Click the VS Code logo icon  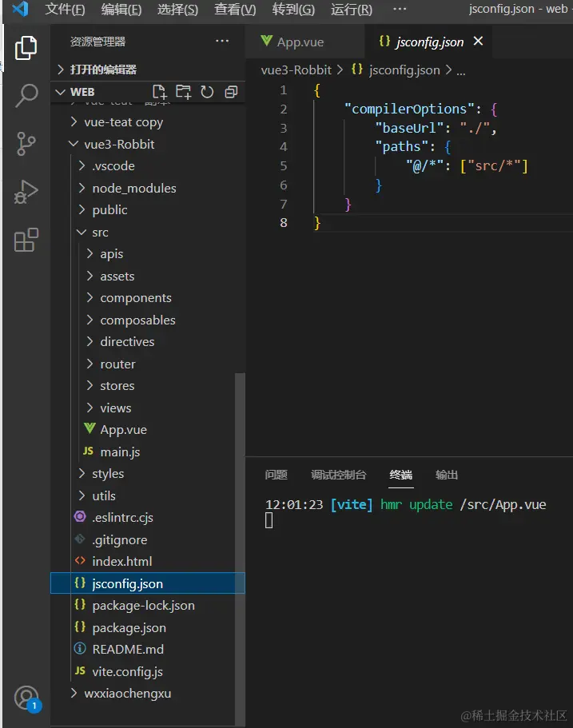[21, 9]
